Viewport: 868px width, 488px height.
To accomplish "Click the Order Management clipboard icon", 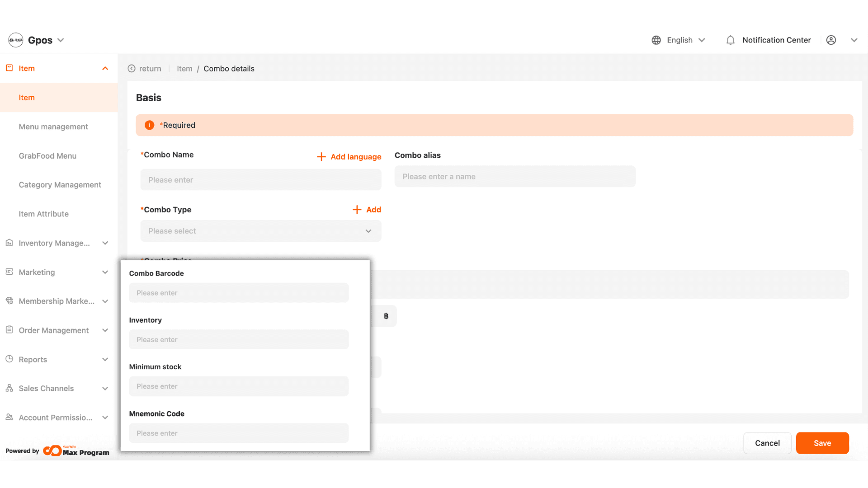I will click(9, 330).
